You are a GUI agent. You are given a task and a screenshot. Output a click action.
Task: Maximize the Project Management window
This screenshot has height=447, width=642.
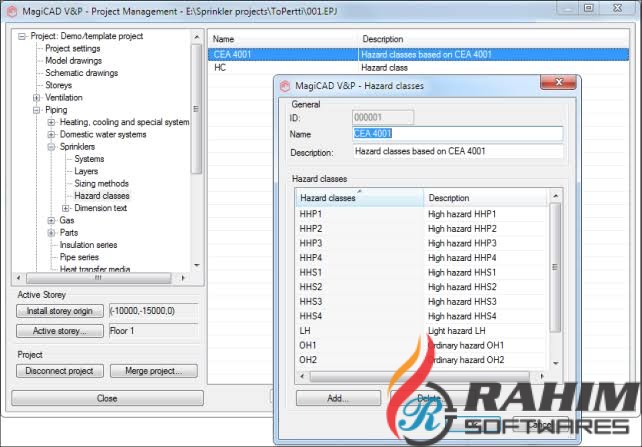point(589,8)
